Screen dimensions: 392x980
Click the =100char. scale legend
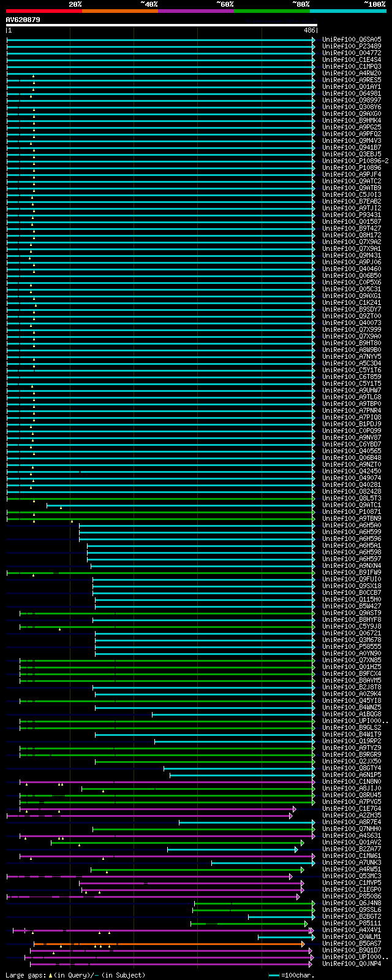tap(292, 974)
